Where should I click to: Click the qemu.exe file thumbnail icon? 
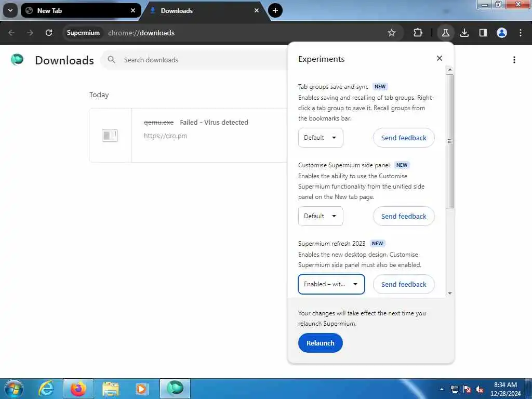point(110,136)
